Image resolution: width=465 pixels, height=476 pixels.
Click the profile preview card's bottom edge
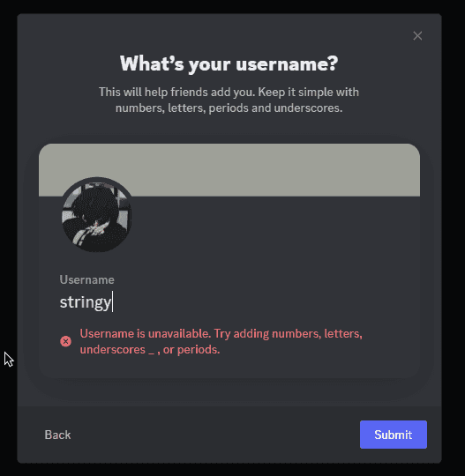[229, 376]
